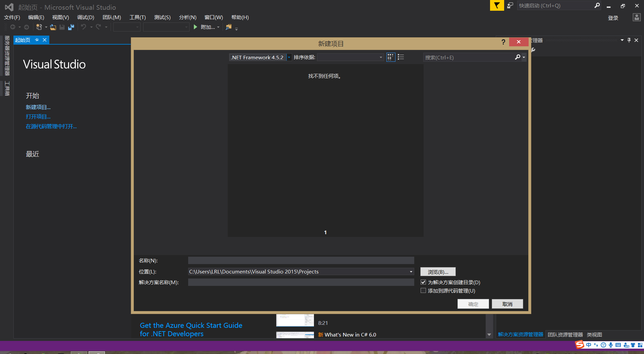Viewport: 644px width, 354px height.
Task: Open the 视图(V) menu
Action: point(61,17)
